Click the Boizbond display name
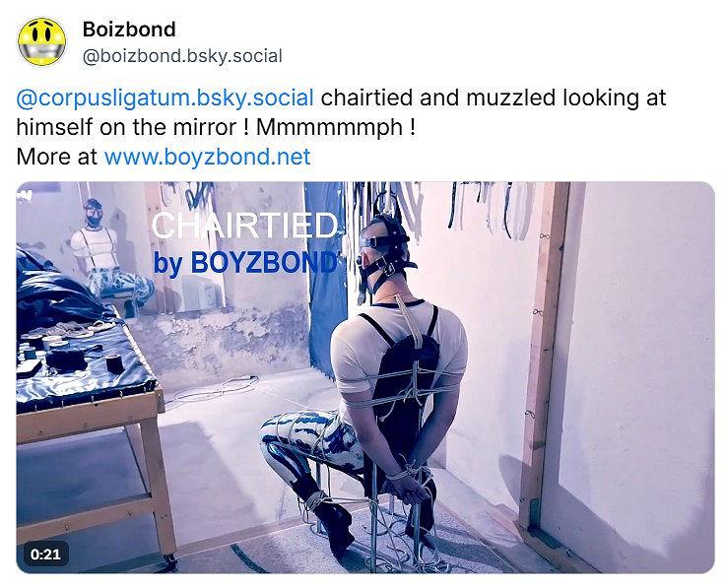The height and width of the screenshot is (588, 726). coord(129,30)
